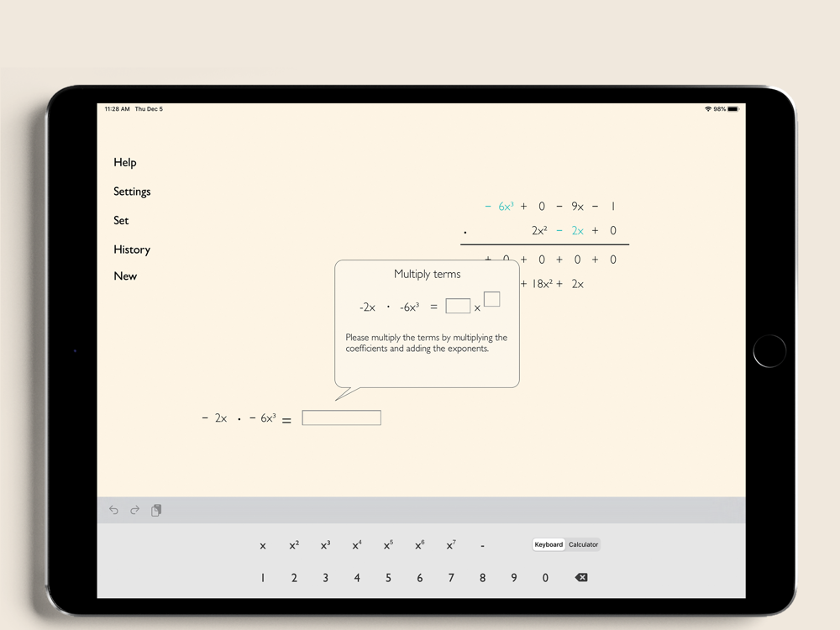Screen dimensions: 840x630
Task: Select the answer input field after equals
Action: [342, 417]
